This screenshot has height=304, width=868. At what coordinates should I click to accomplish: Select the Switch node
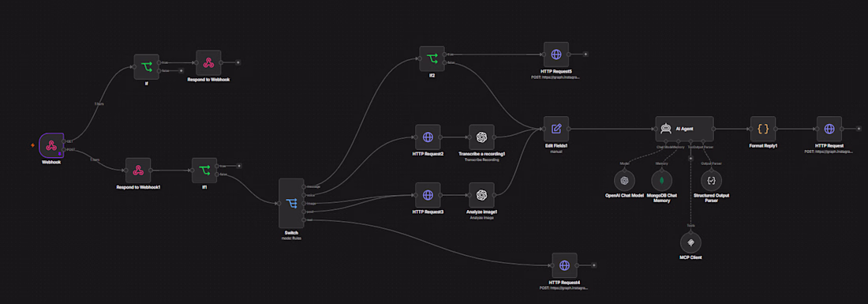click(x=291, y=203)
